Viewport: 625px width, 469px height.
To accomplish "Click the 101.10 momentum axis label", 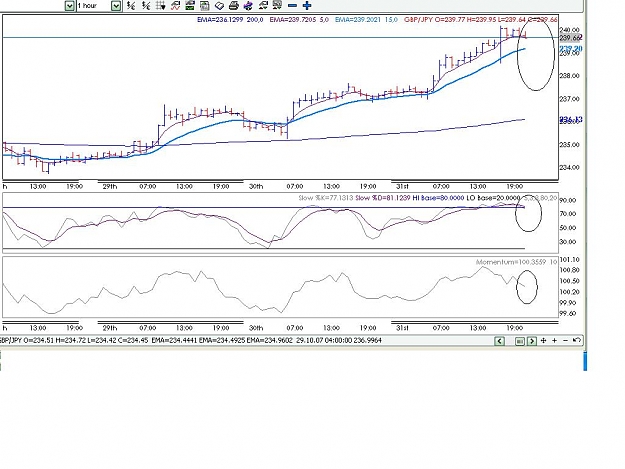I will click(x=570, y=259).
